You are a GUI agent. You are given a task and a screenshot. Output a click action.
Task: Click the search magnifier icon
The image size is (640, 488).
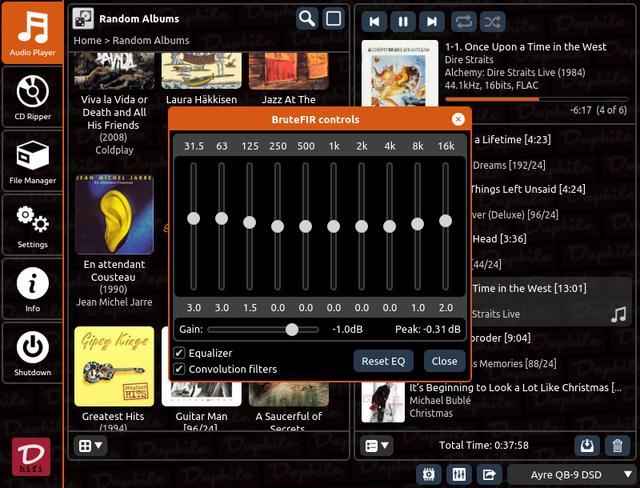(x=307, y=19)
